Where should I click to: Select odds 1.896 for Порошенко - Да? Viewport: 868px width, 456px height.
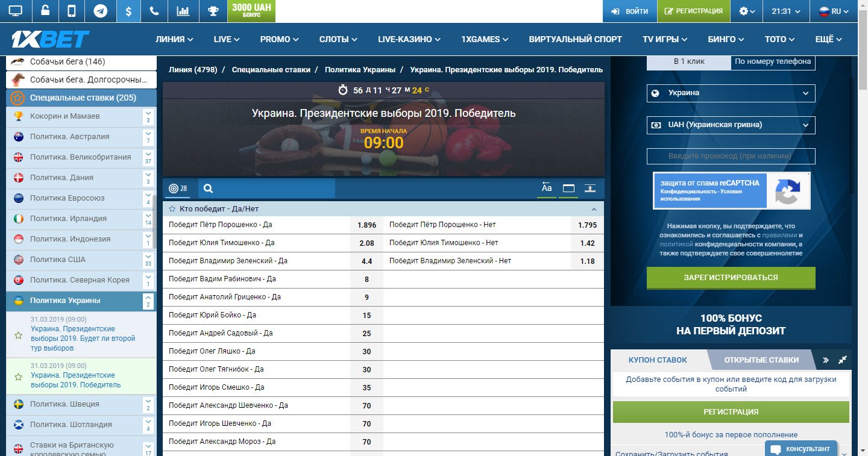366,225
